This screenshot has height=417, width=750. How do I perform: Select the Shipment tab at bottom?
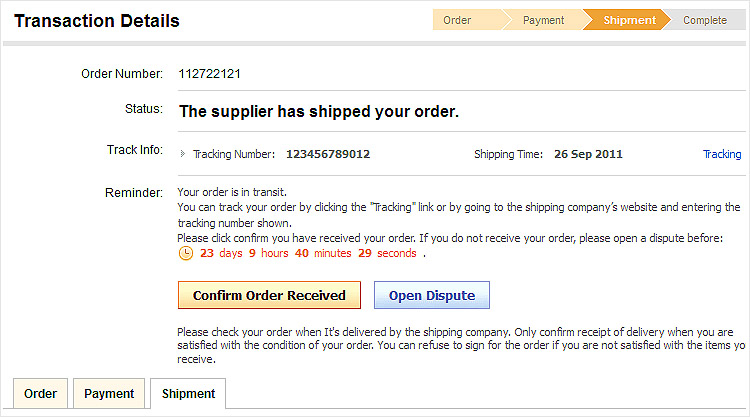tap(188, 394)
